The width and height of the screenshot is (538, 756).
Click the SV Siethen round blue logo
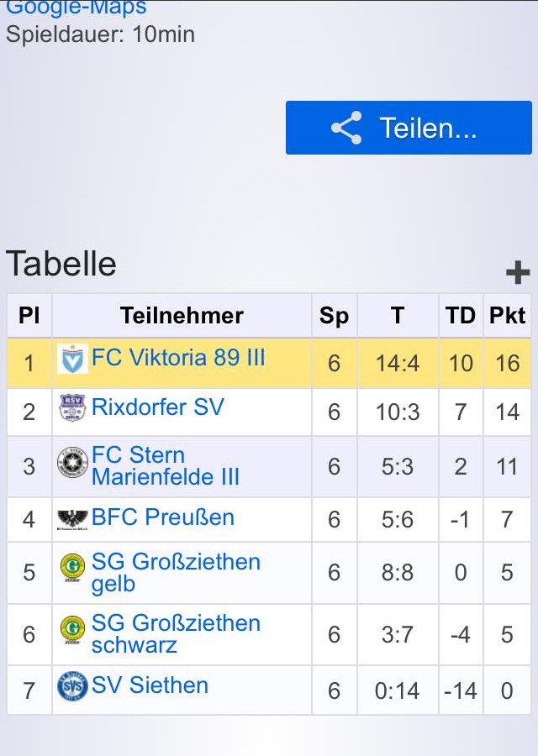pyautogui.click(x=72, y=685)
